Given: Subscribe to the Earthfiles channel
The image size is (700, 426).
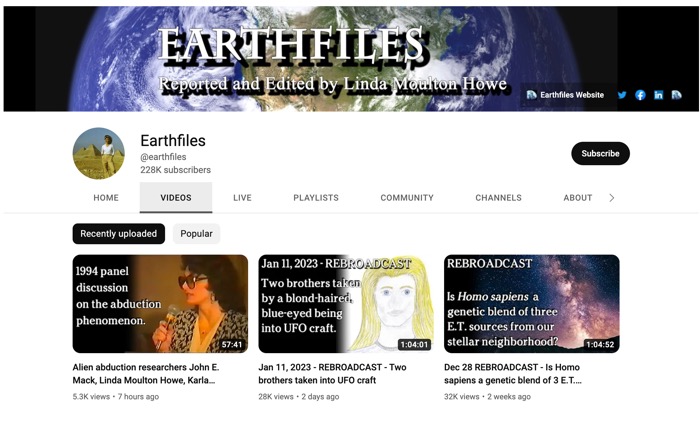Looking at the screenshot, I should 600,154.
